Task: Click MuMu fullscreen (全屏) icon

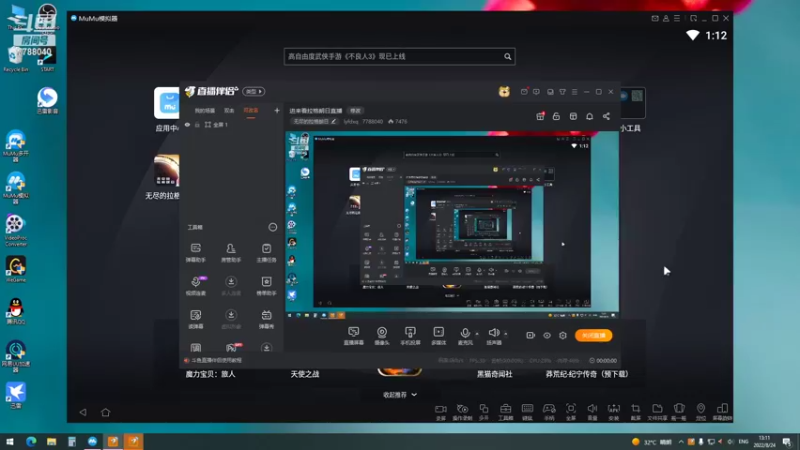Action: click(571, 409)
